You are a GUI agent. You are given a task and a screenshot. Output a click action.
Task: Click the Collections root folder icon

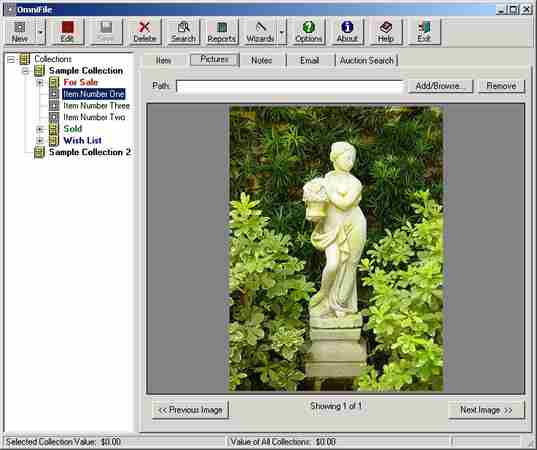pyautogui.click(x=25, y=59)
